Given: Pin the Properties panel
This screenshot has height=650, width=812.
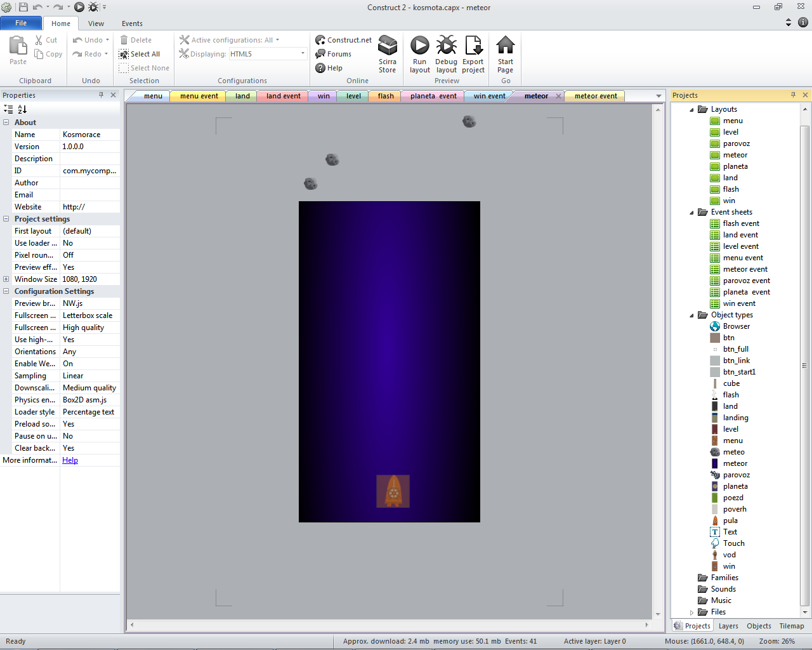Looking at the screenshot, I should (101, 95).
